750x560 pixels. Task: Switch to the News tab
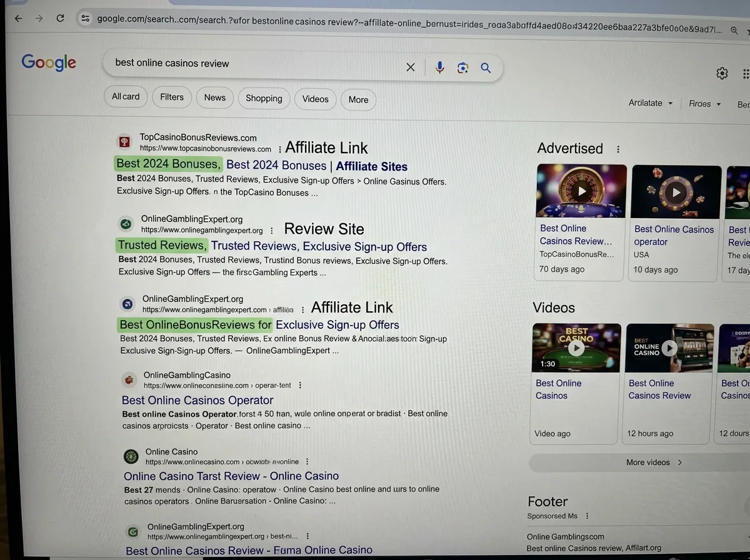[215, 97]
